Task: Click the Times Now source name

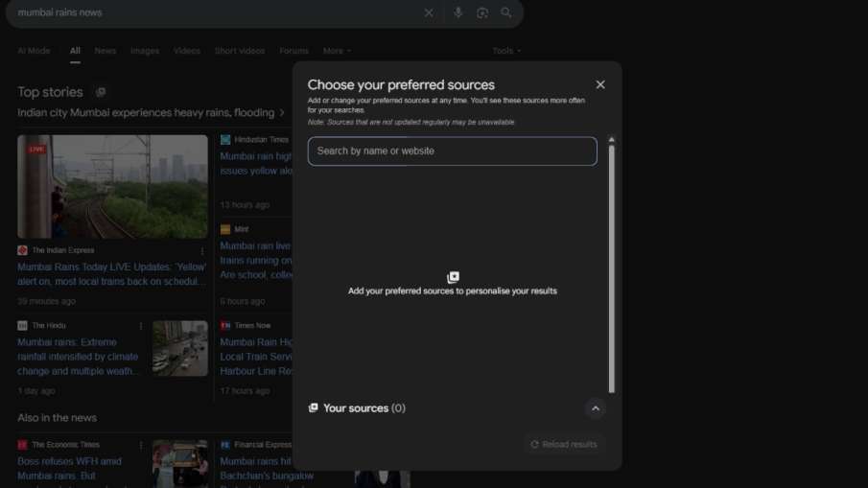Action: pyautogui.click(x=252, y=326)
